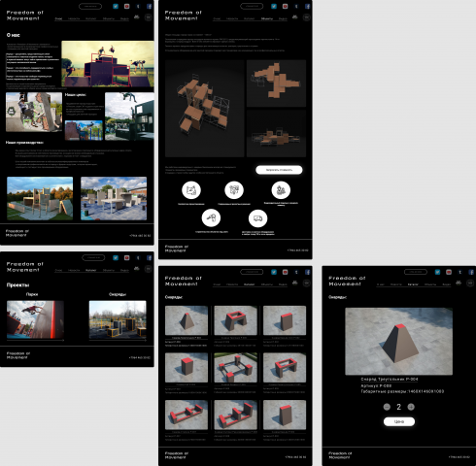The image size is (476, 466).
Task: Click outlined pill button atop the Проекты page
Action: pyautogui.click(x=93, y=257)
